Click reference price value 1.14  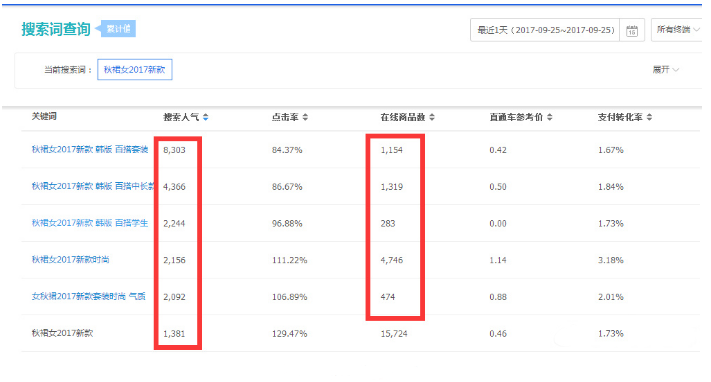pyautogui.click(x=498, y=260)
